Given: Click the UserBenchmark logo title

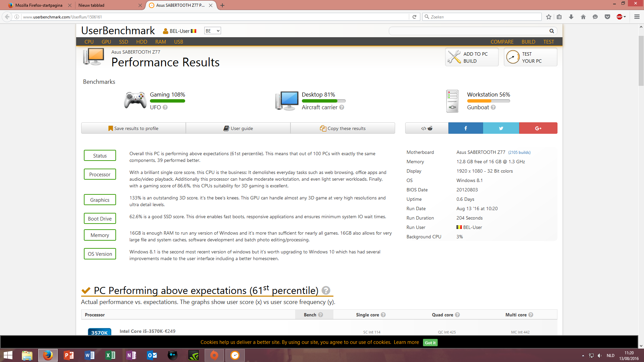Looking at the screenshot, I should coord(118,31).
